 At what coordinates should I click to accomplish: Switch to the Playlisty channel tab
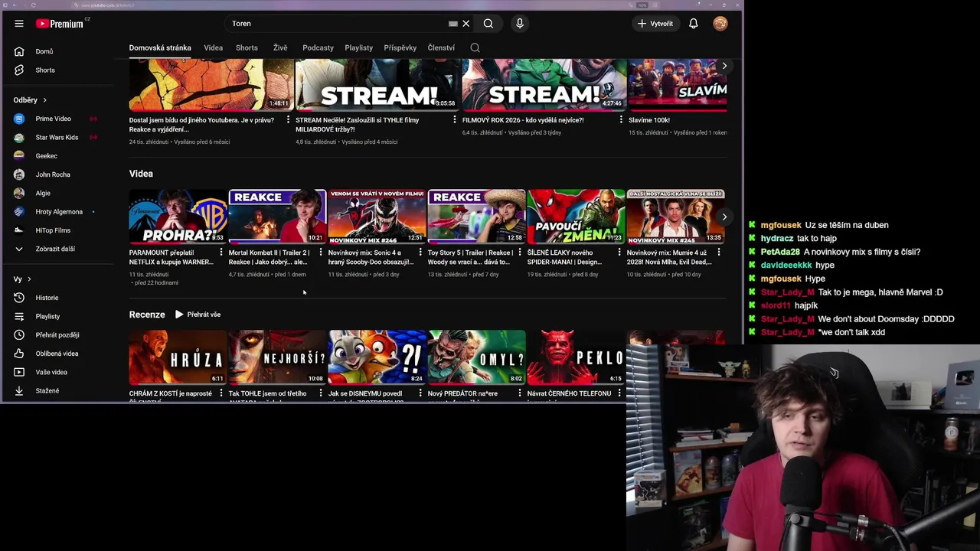[x=358, y=47]
